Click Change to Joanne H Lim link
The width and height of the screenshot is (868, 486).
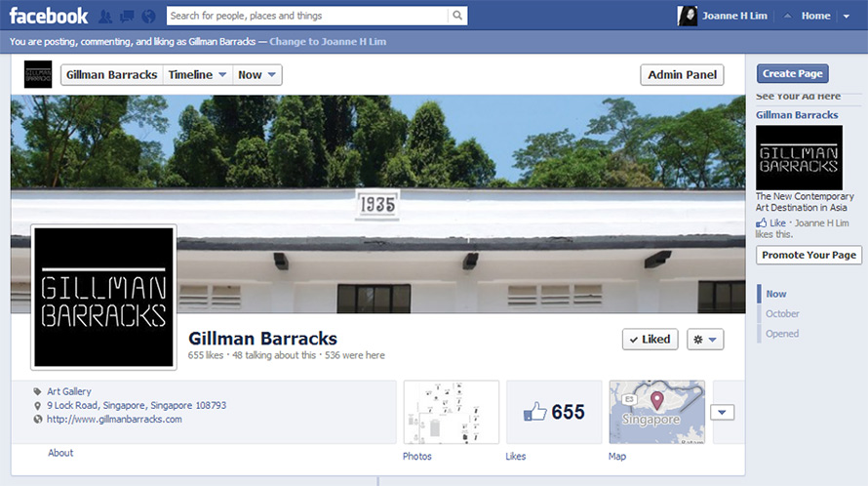pos(328,42)
